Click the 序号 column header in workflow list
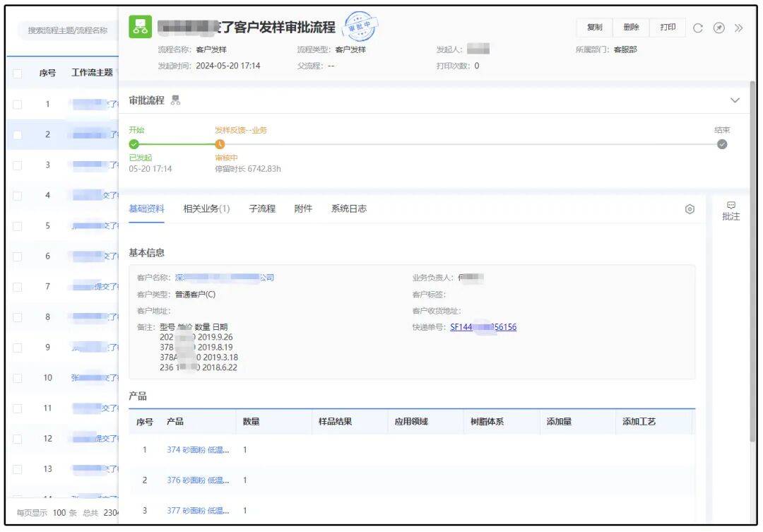This screenshot has width=763, height=532. point(47,73)
